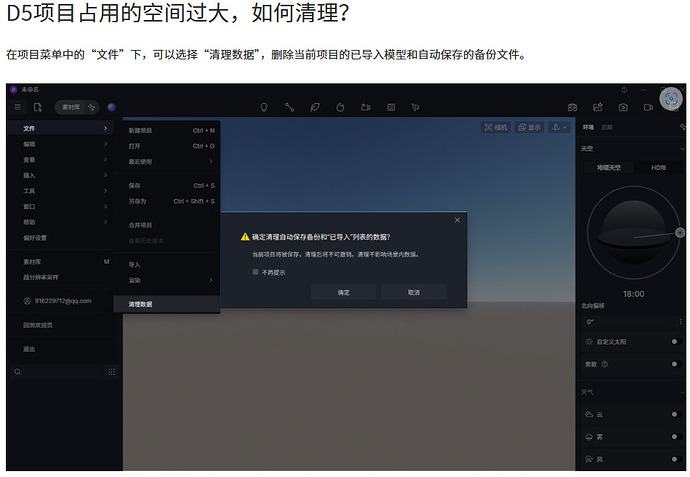Click the photo camera render icon
Viewport: 690px width, 477px height.
click(x=623, y=107)
